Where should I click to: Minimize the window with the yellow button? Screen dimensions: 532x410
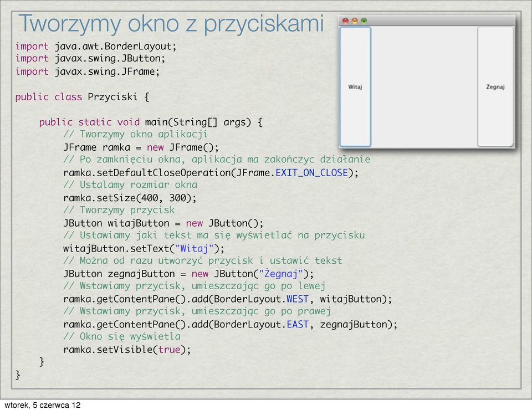355,21
